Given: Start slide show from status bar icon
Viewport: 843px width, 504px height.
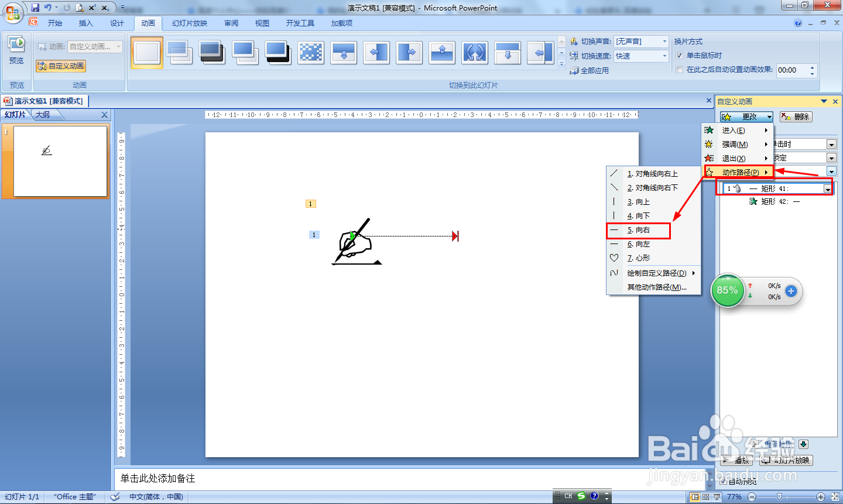Looking at the screenshot, I should pyautogui.click(x=717, y=497).
